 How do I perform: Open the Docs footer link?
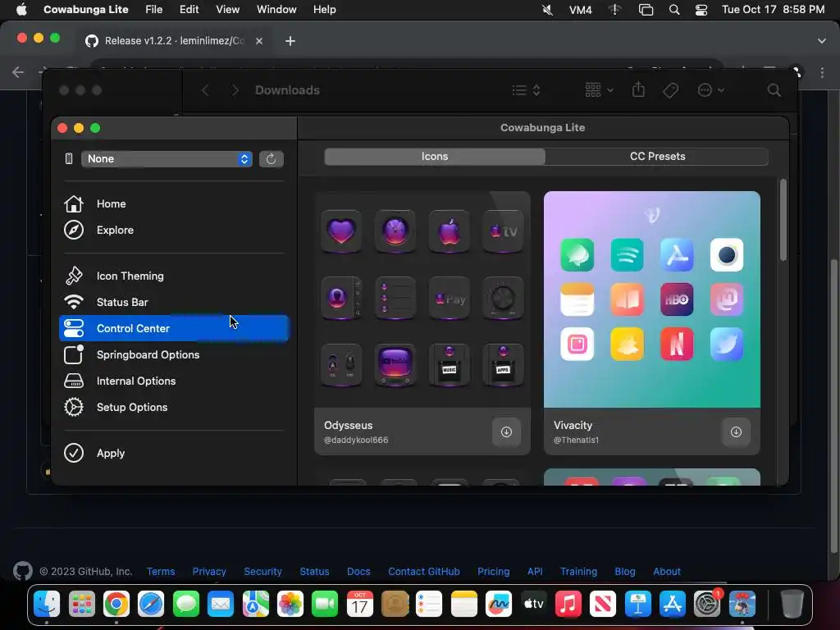point(358,572)
